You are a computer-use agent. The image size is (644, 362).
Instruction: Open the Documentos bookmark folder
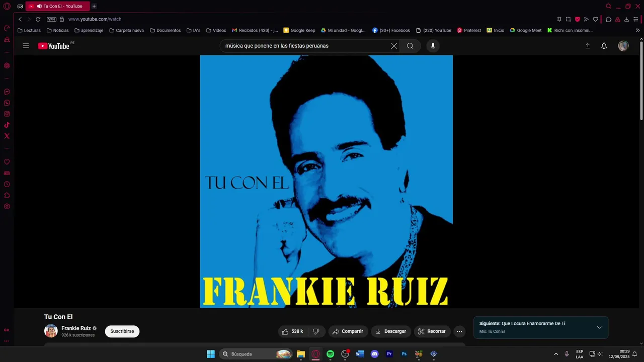click(165, 30)
